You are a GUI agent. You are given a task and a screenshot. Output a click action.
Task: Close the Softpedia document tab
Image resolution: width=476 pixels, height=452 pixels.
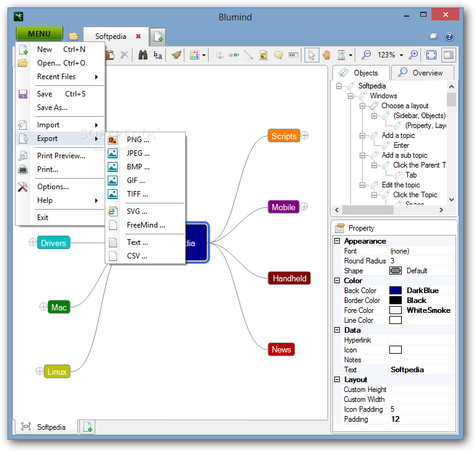[x=139, y=36]
